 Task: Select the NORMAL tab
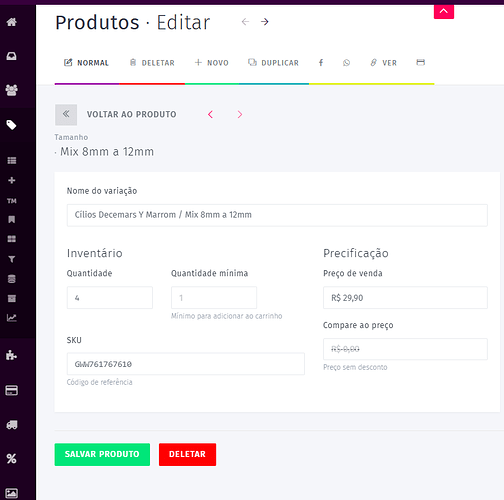(86, 63)
